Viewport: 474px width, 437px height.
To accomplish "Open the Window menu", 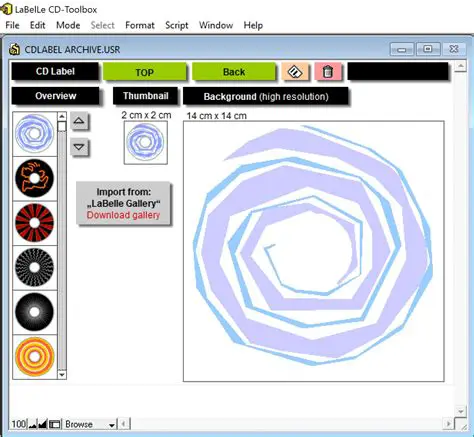I will coord(216,25).
